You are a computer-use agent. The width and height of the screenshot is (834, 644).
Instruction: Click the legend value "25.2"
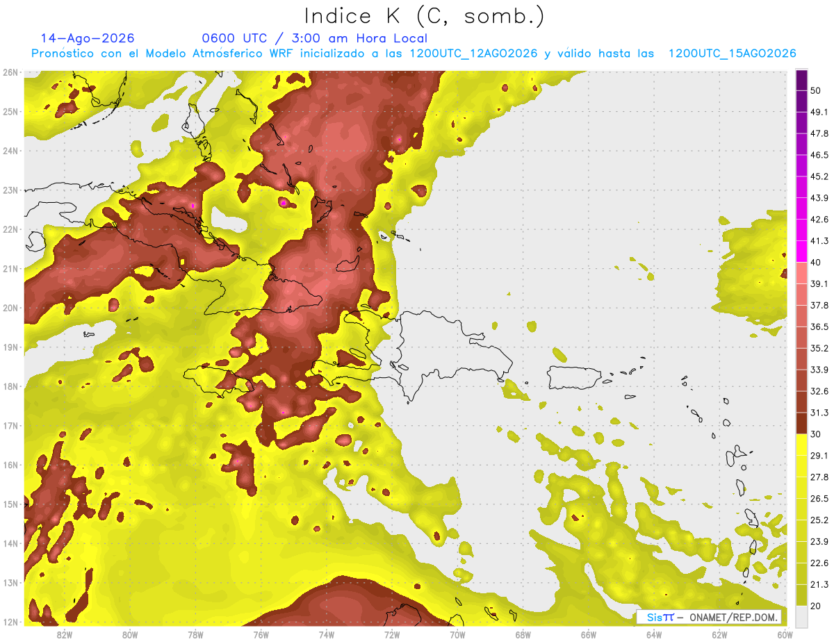[819, 520]
